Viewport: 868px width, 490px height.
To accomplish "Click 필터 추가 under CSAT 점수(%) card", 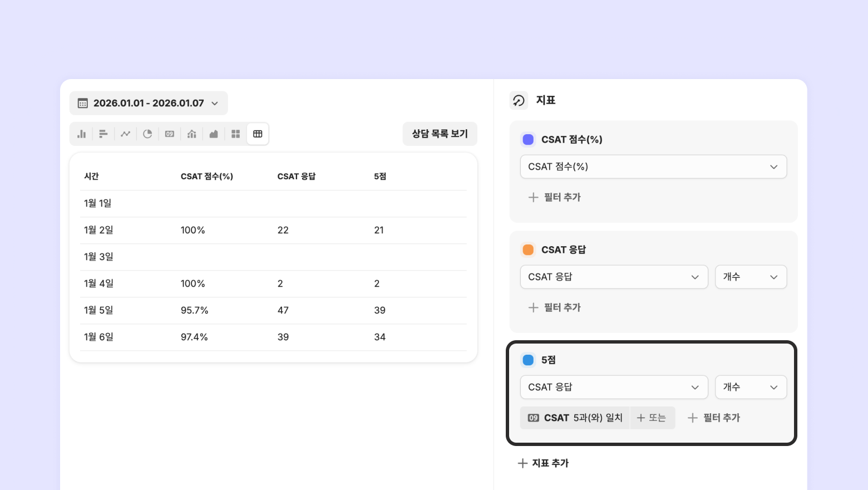I will [x=555, y=197].
